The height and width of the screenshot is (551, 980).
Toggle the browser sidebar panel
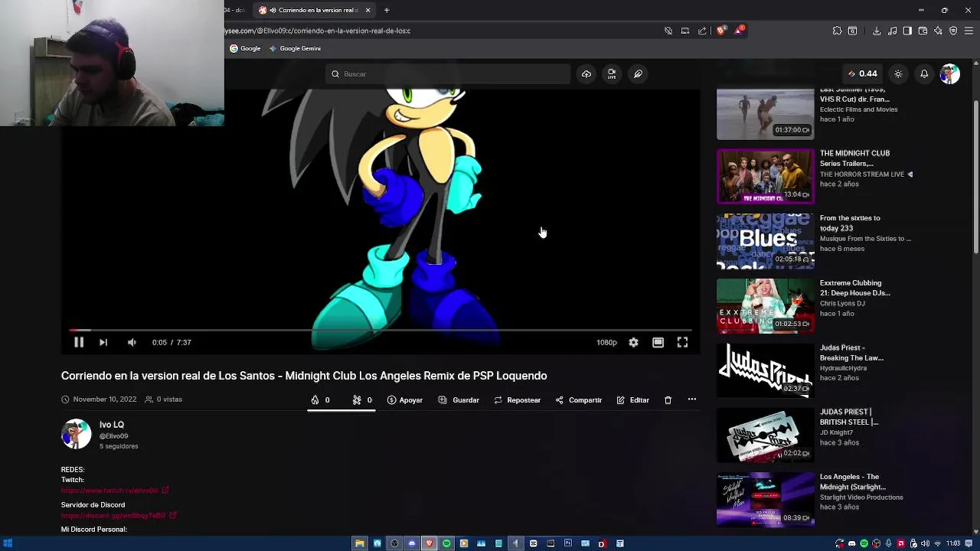[x=907, y=31]
